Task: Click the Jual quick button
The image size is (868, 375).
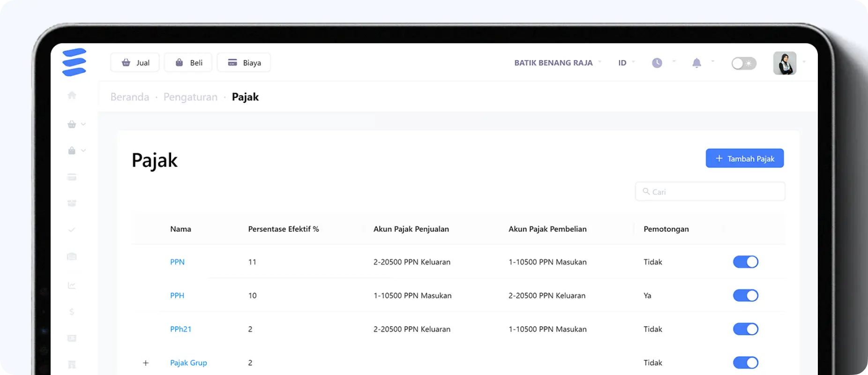Action: [x=135, y=62]
